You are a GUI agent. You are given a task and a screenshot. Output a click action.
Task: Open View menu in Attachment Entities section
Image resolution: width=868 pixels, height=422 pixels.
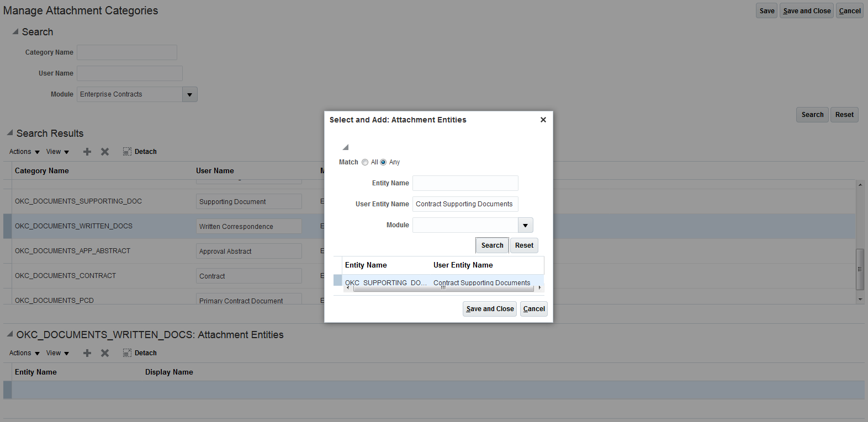pyautogui.click(x=57, y=353)
